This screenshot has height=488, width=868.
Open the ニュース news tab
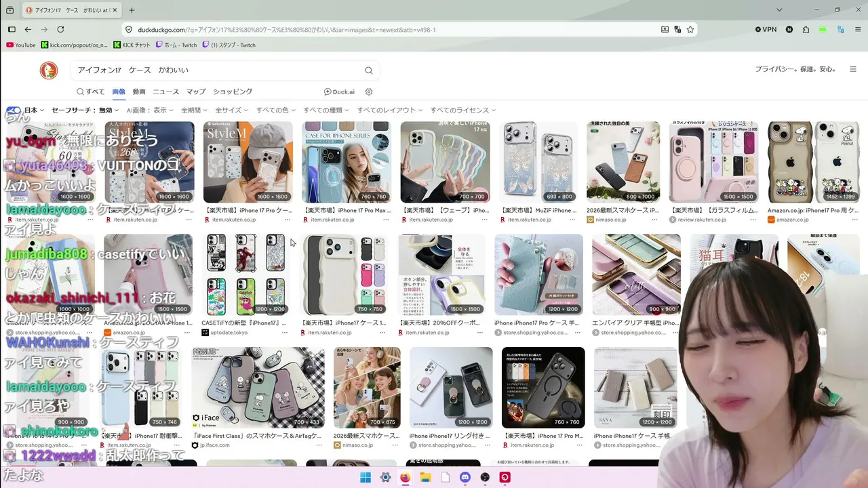pos(166,91)
